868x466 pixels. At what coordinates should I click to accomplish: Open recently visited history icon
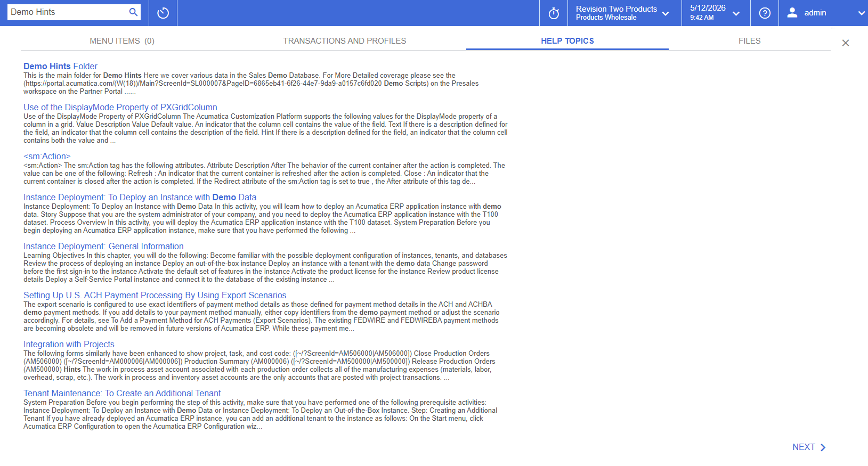point(163,13)
